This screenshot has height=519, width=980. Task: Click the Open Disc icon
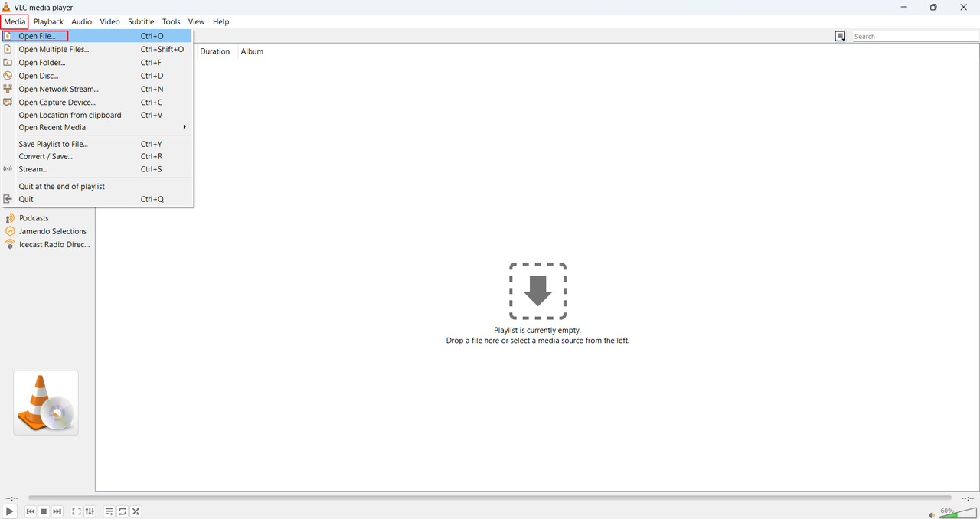[x=8, y=76]
